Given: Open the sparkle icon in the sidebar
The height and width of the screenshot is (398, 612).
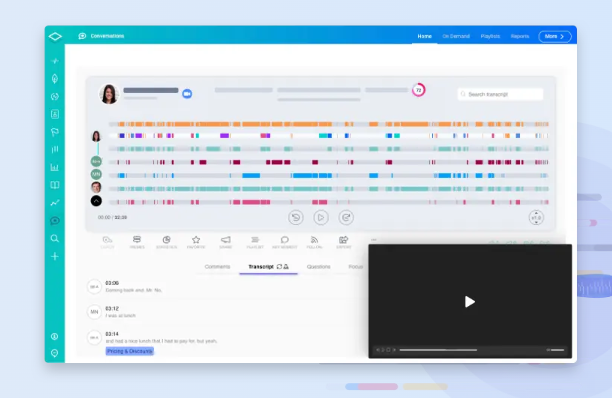Looking at the screenshot, I should point(55,61).
